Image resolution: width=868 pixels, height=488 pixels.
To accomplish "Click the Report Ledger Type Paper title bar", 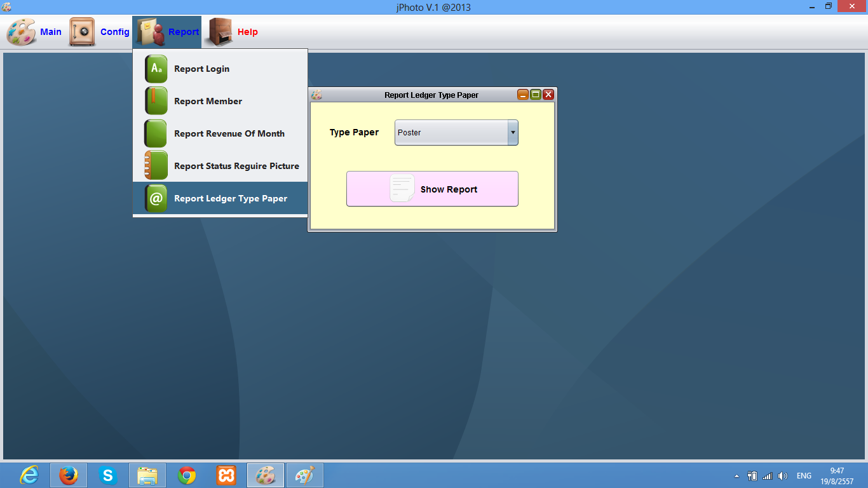I will (x=431, y=95).
